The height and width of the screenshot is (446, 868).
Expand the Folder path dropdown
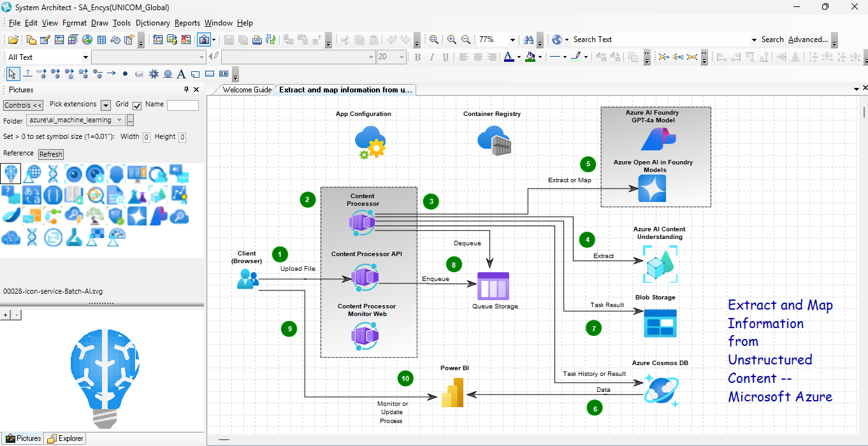coord(119,120)
